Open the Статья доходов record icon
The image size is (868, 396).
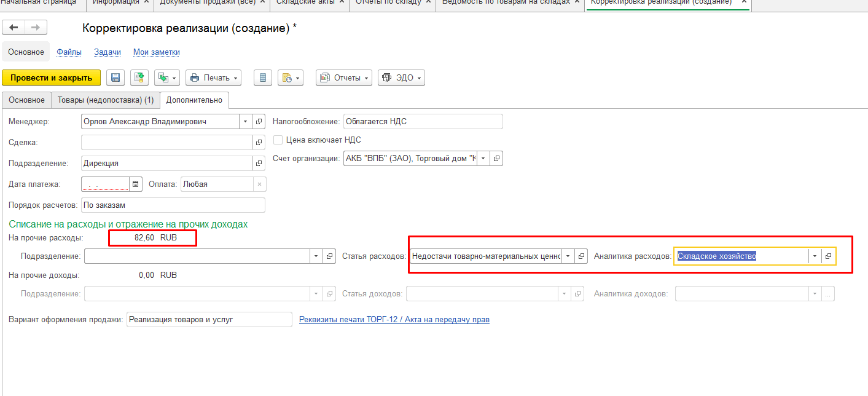(578, 294)
